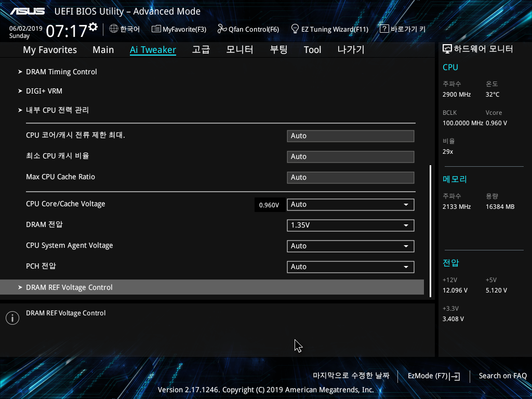
Task: Click the CPU section heading in monitor
Action: pyautogui.click(x=450, y=67)
